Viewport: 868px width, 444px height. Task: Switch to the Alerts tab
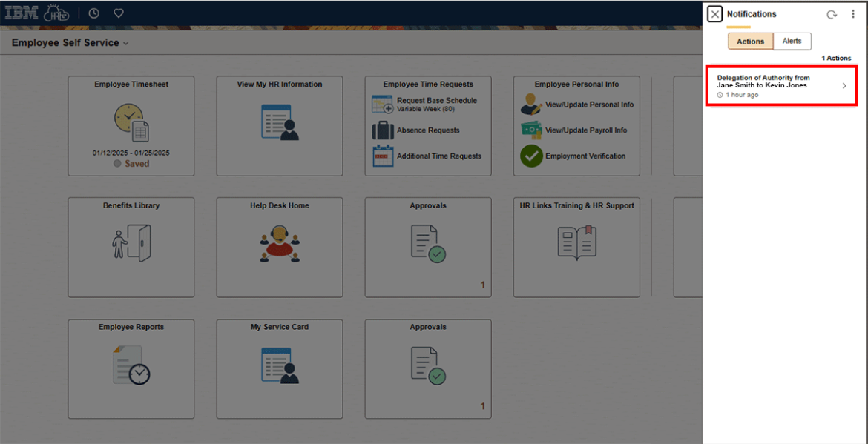click(x=792, y=42)
